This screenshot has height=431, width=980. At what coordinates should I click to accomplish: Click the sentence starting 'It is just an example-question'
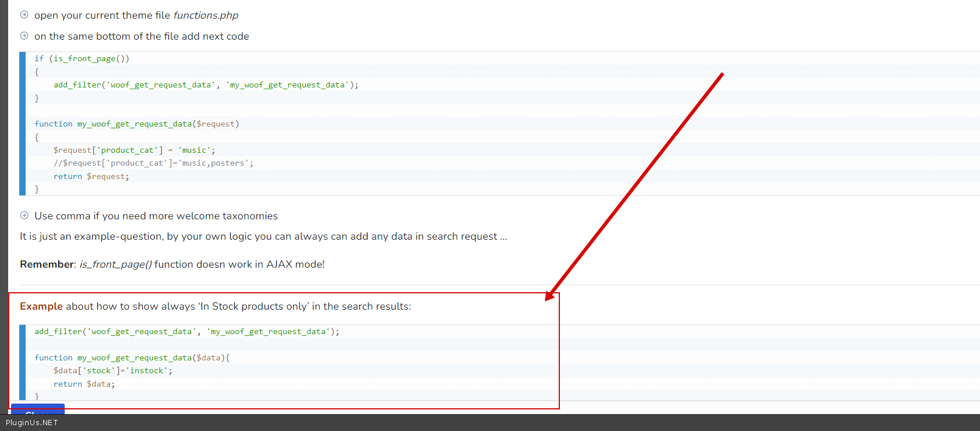click(x=263, y=237)
